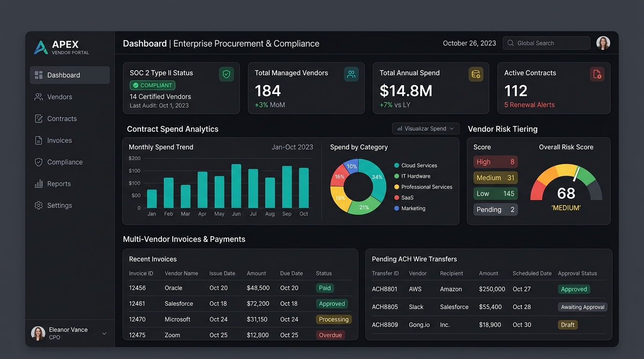Go to Vendors menu item
The image size is (644, 359).
(70, 97)
